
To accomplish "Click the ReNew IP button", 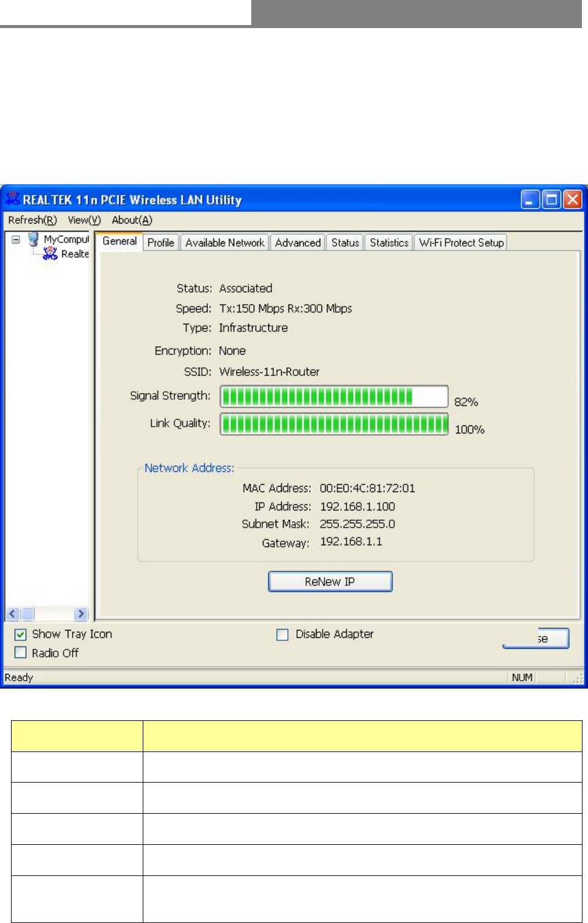I will [330, 582].
